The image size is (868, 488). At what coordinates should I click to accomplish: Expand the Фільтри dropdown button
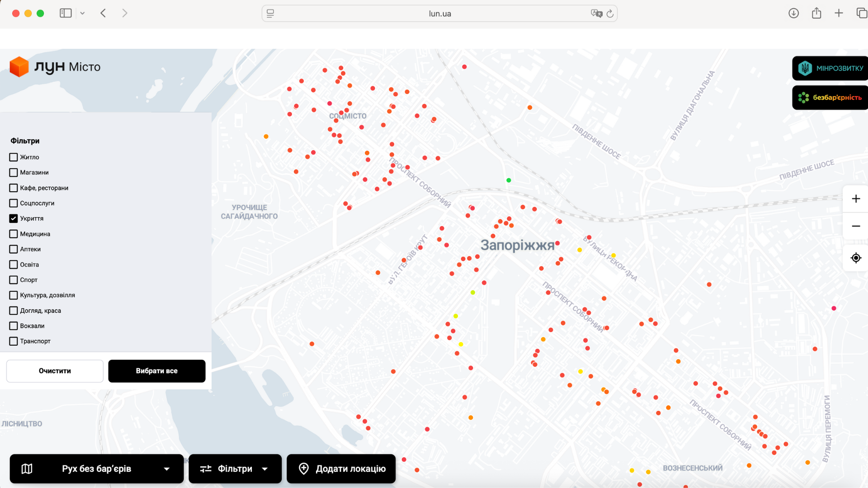coord(235,469)
